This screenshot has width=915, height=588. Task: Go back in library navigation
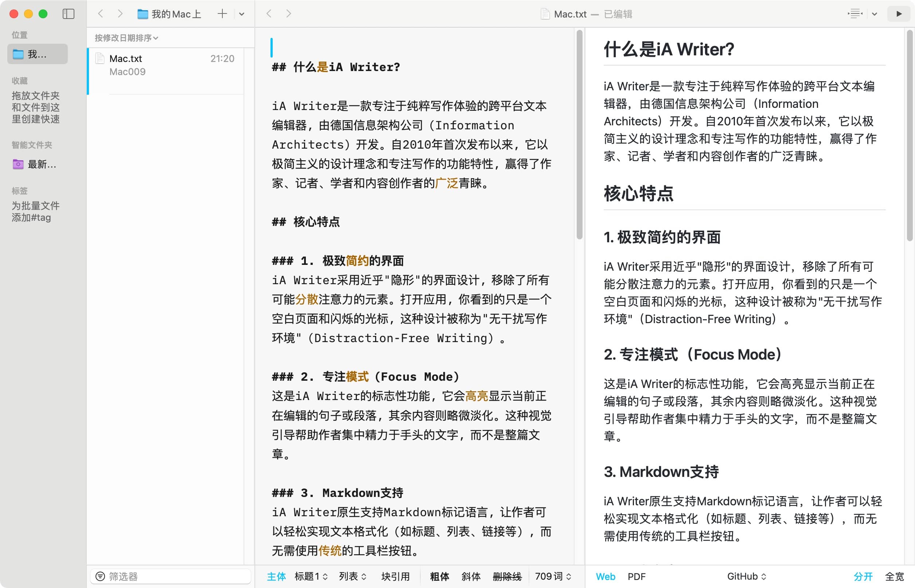[101, 14]
